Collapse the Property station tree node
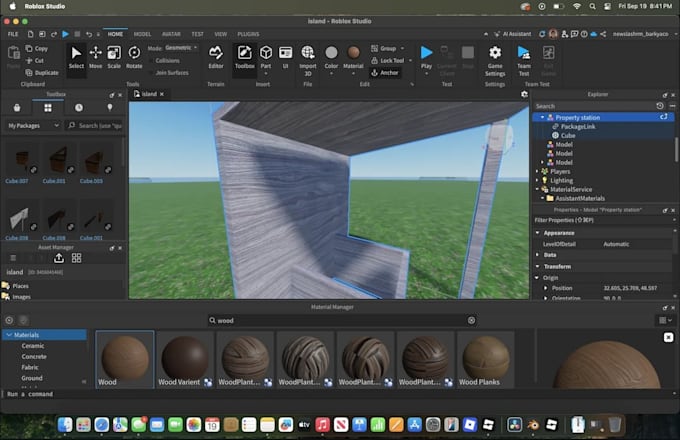 pos(542,117)
